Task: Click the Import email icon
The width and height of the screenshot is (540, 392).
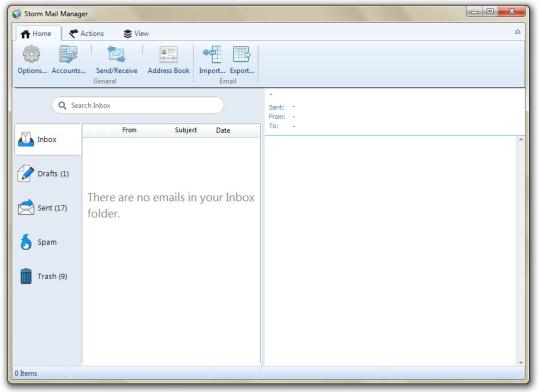Action: pyautogui.click(x=212, y=54)
